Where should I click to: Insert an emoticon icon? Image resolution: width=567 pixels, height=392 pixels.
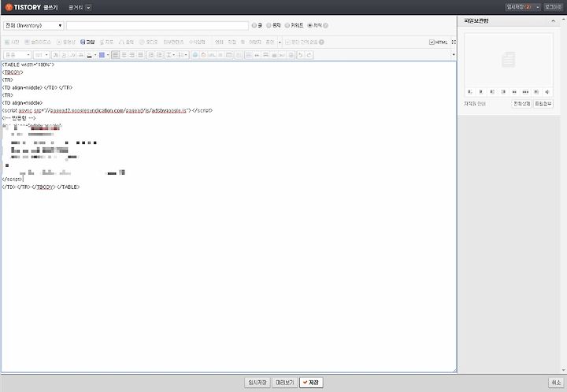coord(195,55)
